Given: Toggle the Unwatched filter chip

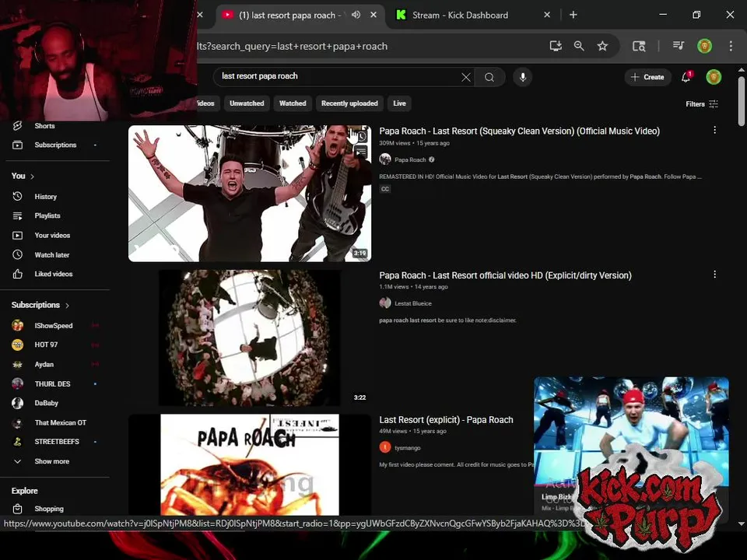Looking at the screenshot, I should [x=247, y=103].
